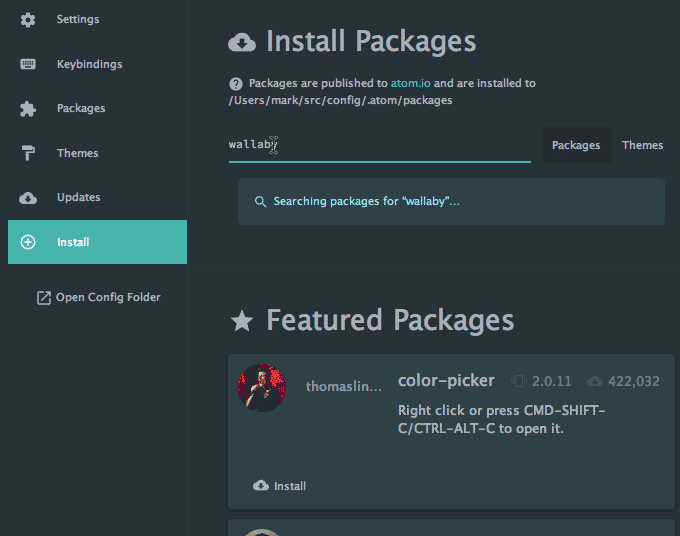Toggle search to Packages

(576, 145)
